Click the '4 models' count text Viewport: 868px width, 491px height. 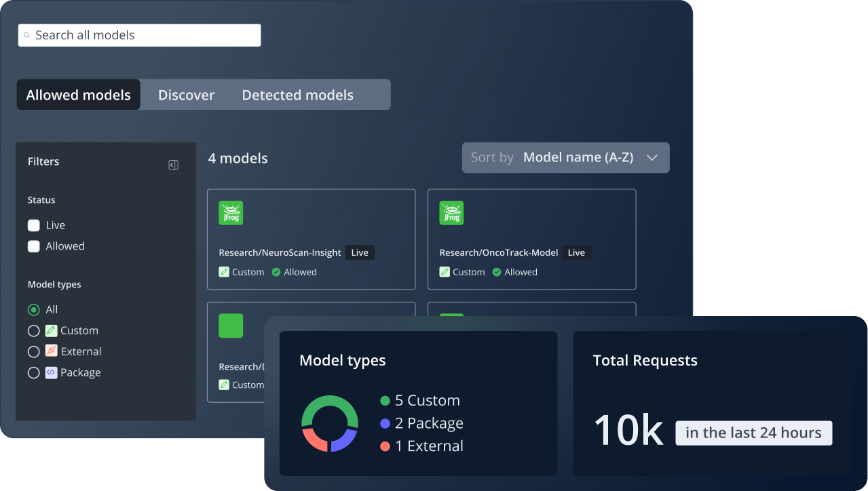pyautogui.click(x=238, y=158)
